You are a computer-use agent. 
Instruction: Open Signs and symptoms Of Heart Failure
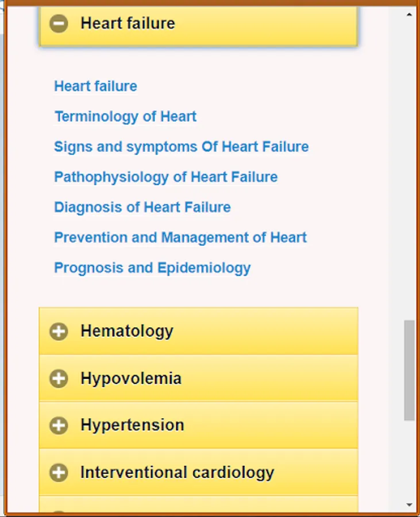coord(181,146)
